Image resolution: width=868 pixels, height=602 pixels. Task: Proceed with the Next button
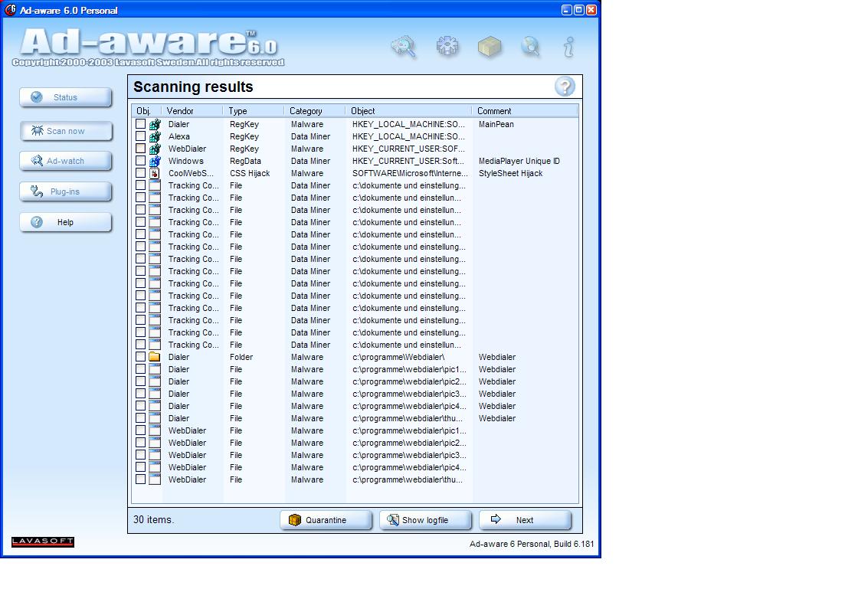click(x=525, y=520)
